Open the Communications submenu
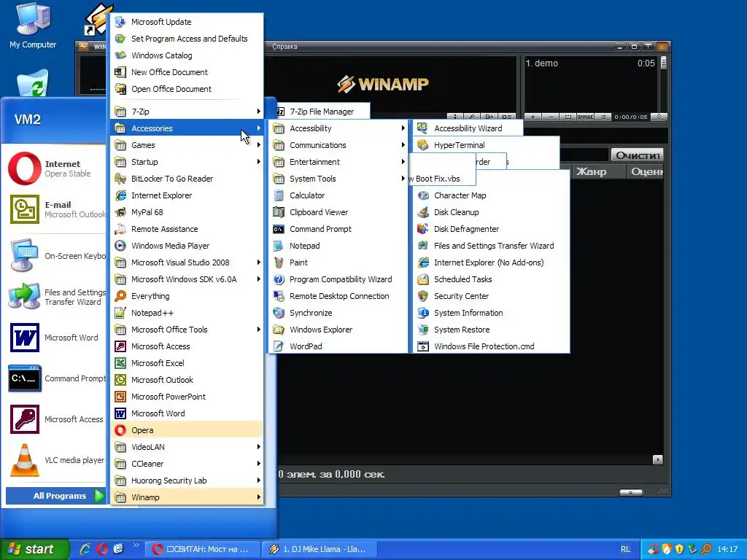This screenshot has height=560, width=747. [338, 145]
